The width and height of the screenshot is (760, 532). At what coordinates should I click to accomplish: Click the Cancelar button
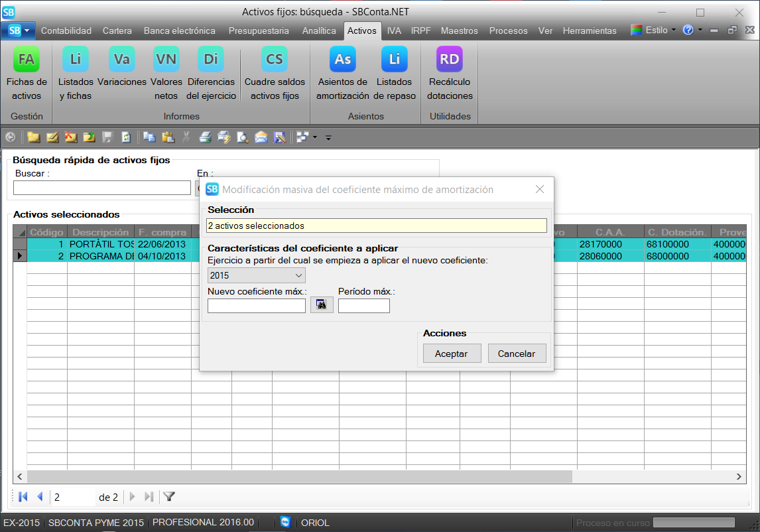click(517, 354)
